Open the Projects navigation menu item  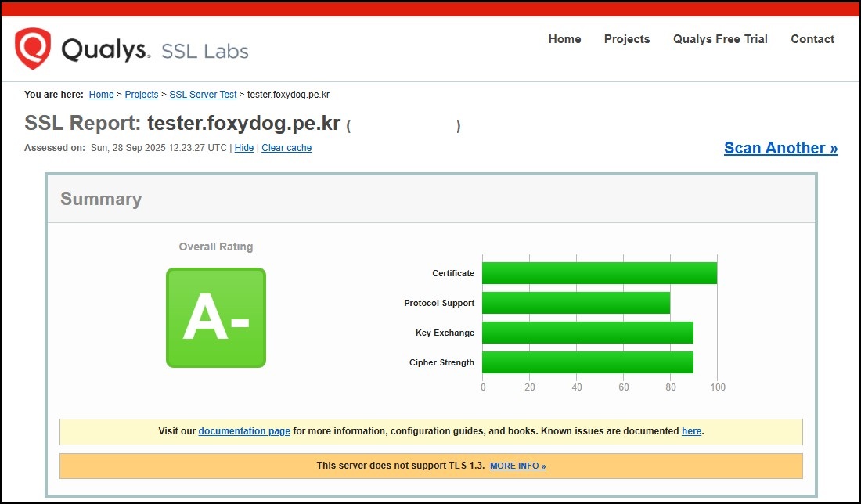click(626, 39)
